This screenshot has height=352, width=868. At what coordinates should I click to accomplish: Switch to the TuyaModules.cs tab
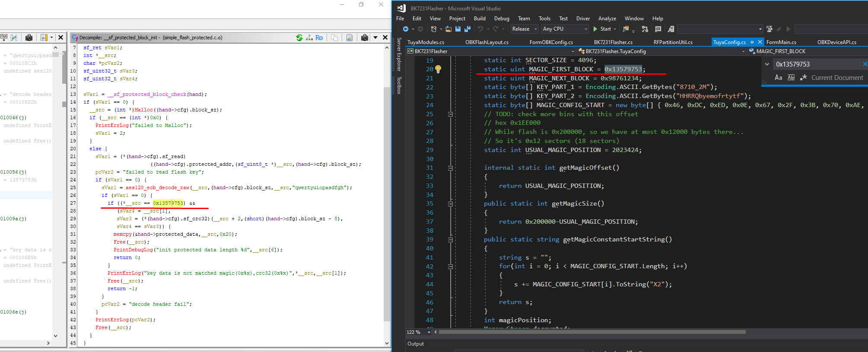(426, 42)
